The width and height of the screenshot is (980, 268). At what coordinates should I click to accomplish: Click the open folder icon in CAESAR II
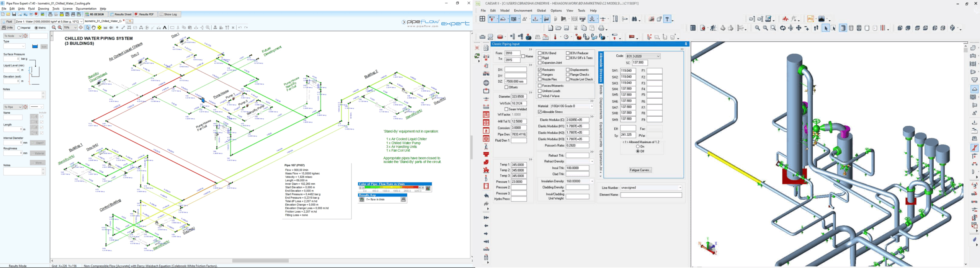tap(559, 28)
